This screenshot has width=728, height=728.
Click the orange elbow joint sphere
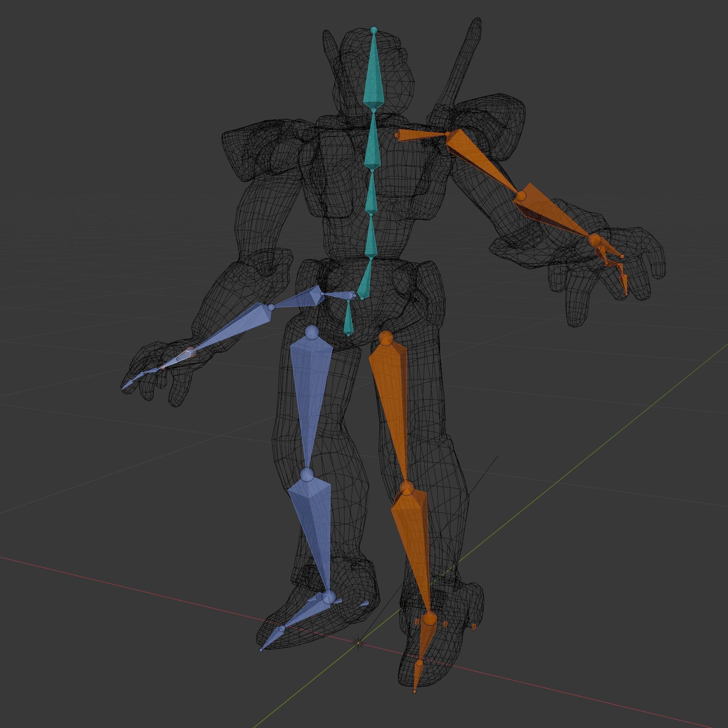521,196
